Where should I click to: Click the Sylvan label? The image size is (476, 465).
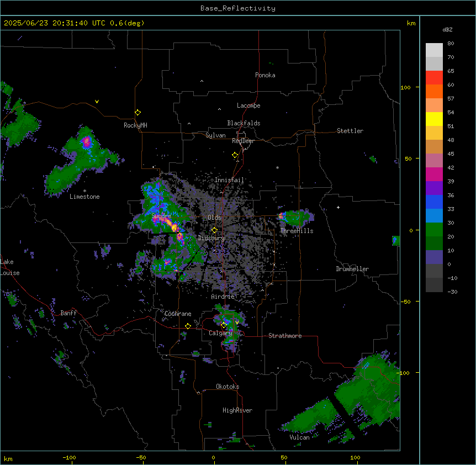tap(215, 135)
